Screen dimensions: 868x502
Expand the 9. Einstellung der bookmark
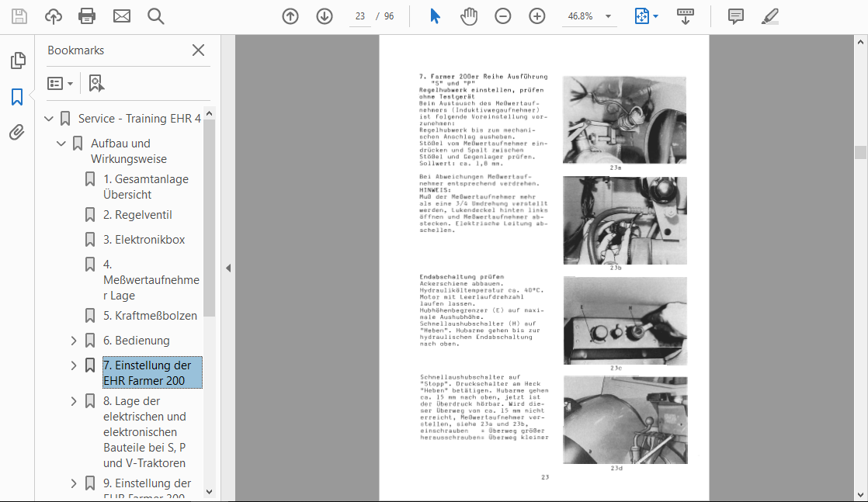pyautogui.click(x=74, y=483)
